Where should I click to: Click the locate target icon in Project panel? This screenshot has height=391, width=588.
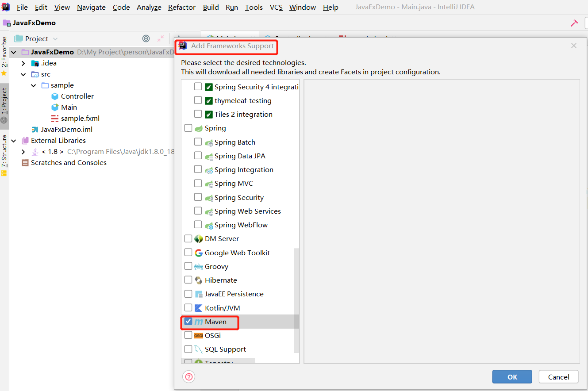pos(146,38)
